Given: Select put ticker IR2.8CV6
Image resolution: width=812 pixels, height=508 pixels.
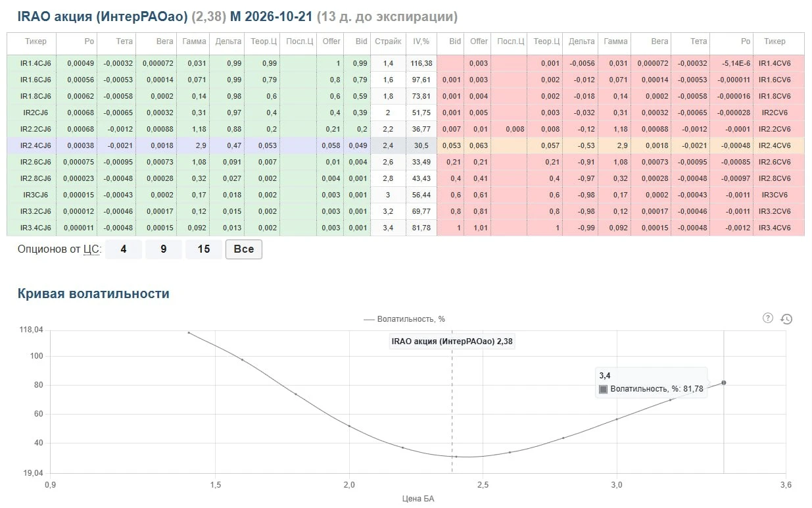Looking at the screenshot, I should click(775, 178).
